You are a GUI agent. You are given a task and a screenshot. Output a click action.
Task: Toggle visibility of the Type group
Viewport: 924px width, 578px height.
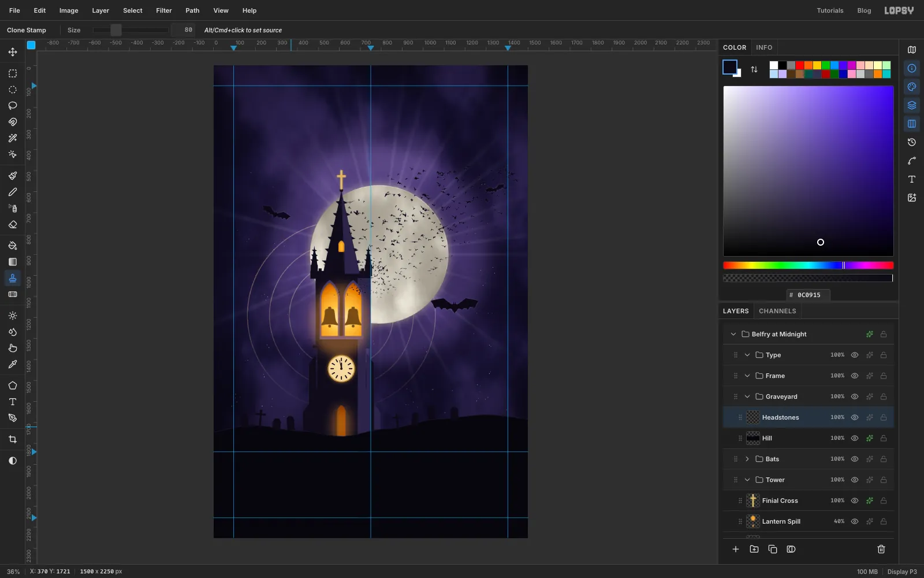pyautogui.click(x=855, y=355)
